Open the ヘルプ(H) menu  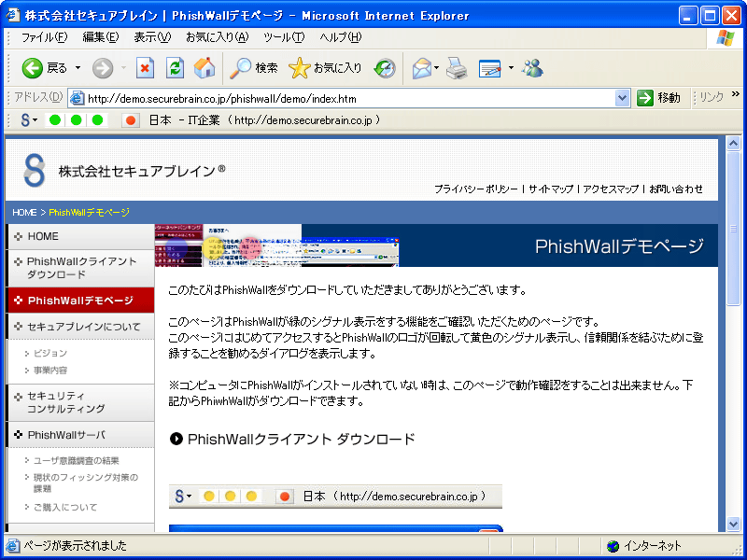(x=340, y=37)
